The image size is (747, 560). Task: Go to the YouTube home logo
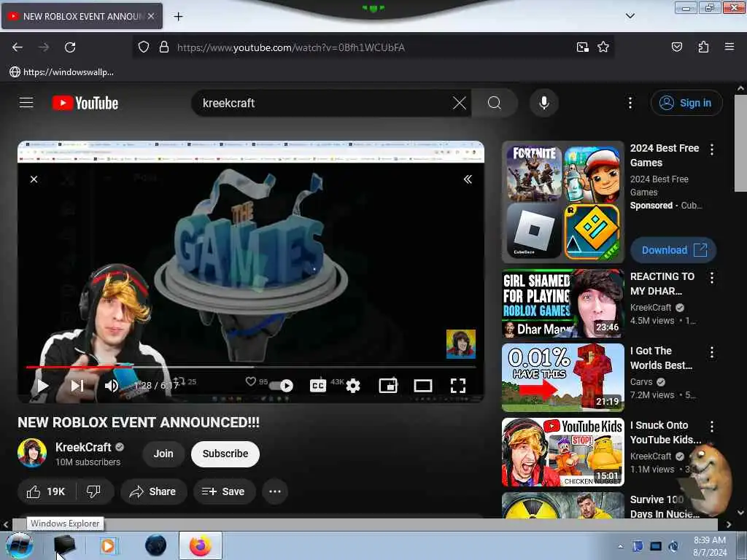[x=85, y=103]
